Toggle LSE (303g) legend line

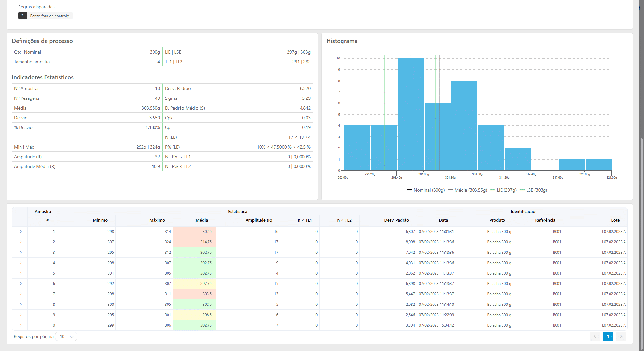tap(533, 190)
